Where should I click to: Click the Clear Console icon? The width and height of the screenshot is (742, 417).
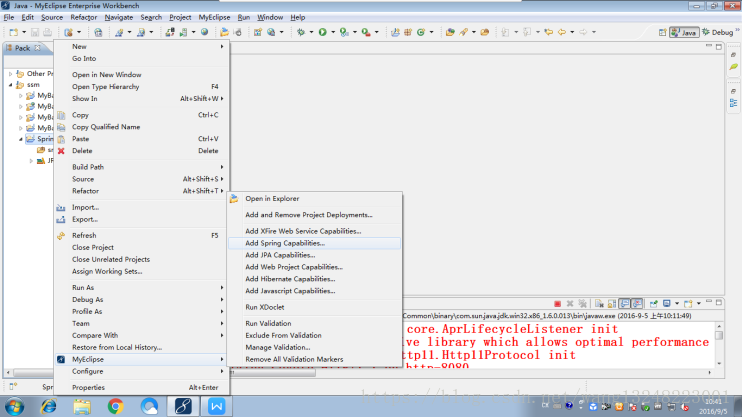click(599, 304)
